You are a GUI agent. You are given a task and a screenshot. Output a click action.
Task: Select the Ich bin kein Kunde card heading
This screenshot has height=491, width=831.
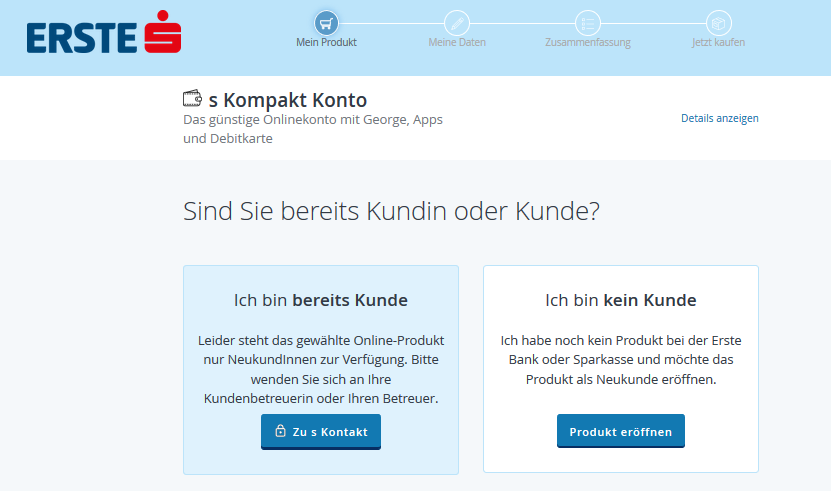pos(621,300)
